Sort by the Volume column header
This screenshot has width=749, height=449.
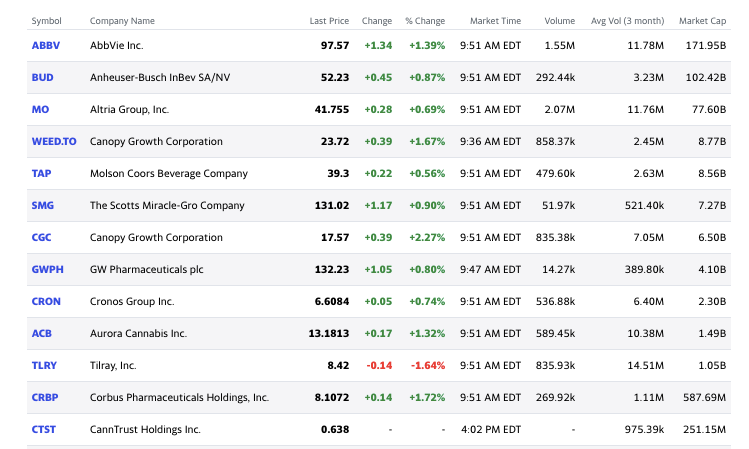pos(559,21)
